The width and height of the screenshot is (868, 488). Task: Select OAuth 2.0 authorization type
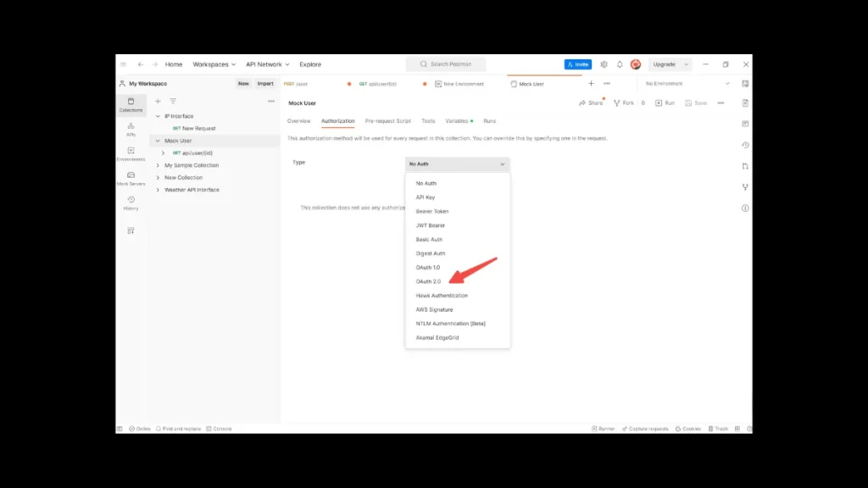pos(431,281)
